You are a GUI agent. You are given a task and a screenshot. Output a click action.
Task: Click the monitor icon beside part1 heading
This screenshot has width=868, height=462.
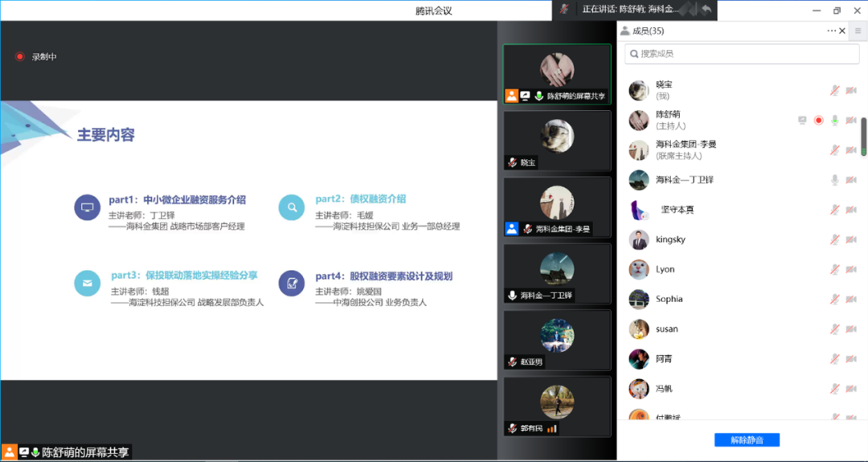click(87, 207)
